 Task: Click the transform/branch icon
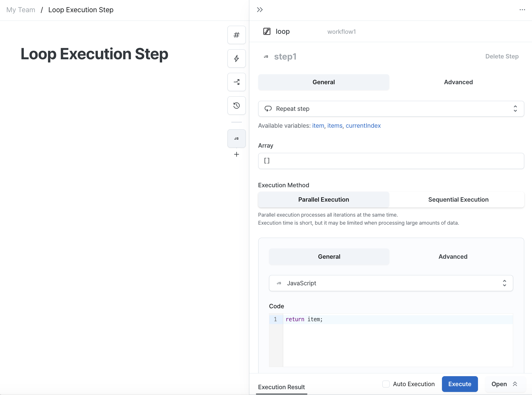(x=236, y=82)
